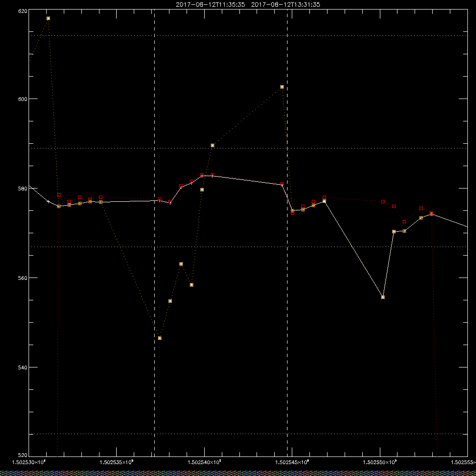
Task: Pick the lowest orange point near 546
Action: click(159, 338)
